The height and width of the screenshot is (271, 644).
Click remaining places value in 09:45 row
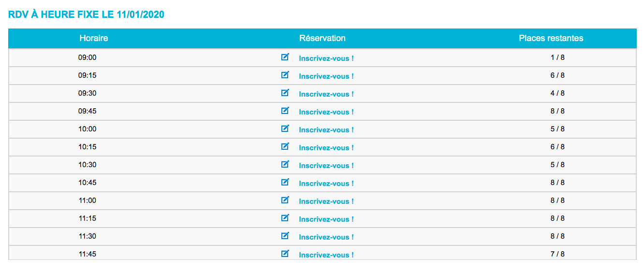pos(557,111)
